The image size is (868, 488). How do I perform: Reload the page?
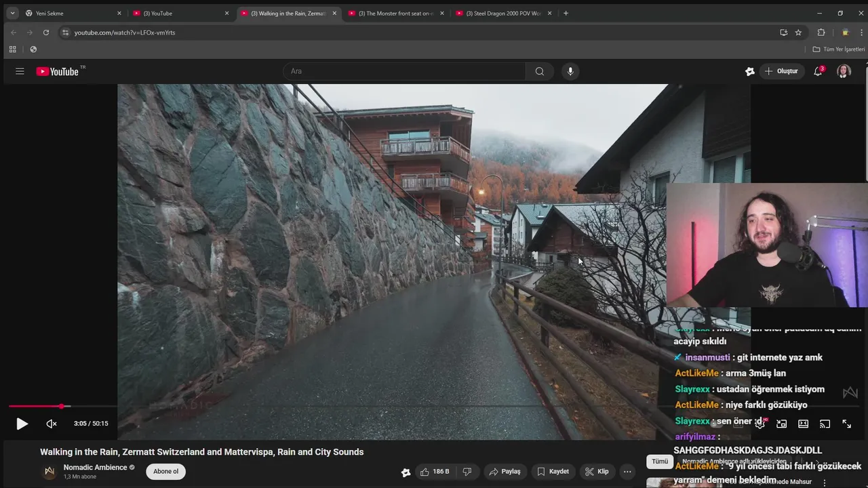[x=46, y=32]
